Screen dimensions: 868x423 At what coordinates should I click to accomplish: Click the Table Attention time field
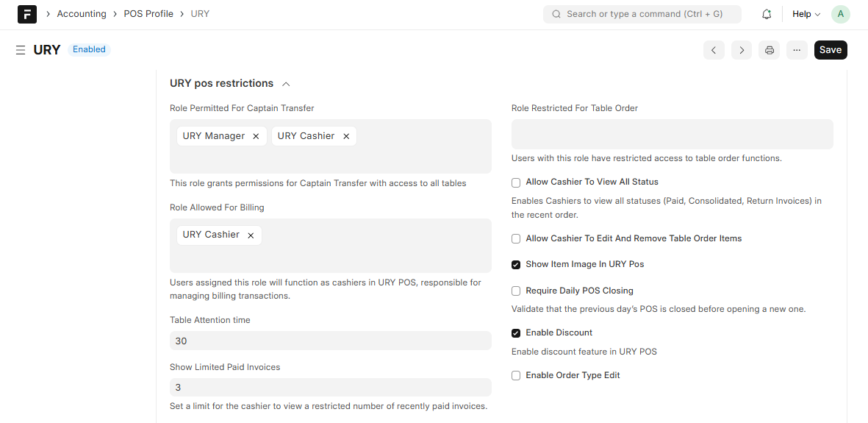click(x=330, y=341)
